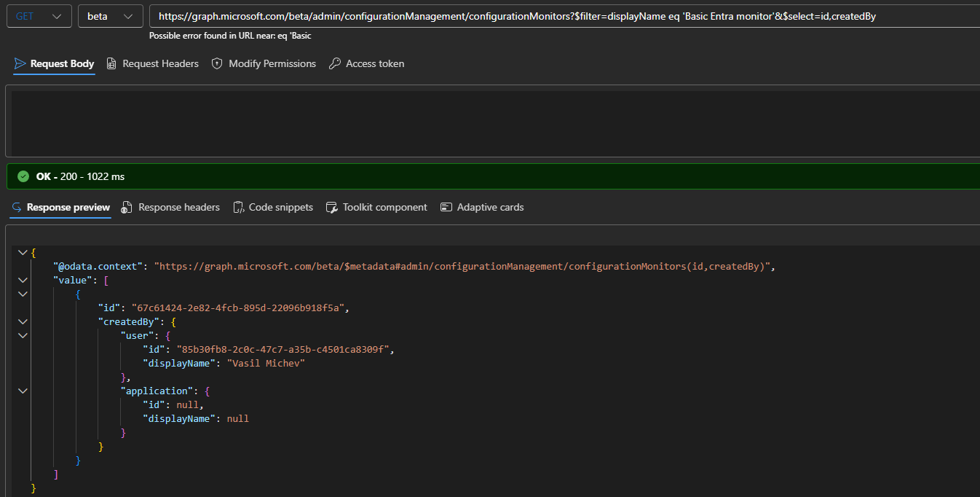
Task: Collapse the value array node
Action: point(23,280)
